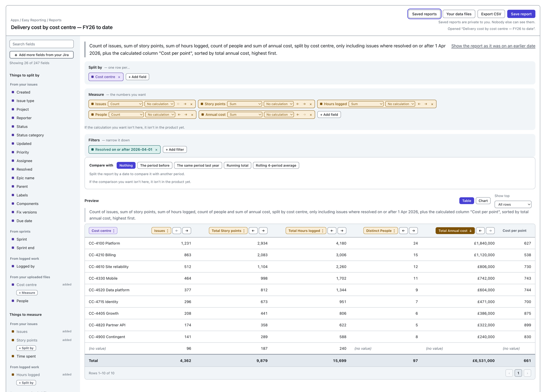Switch preview to Table view
Screen dimensions: 546x392
click(x=466, y=201)
